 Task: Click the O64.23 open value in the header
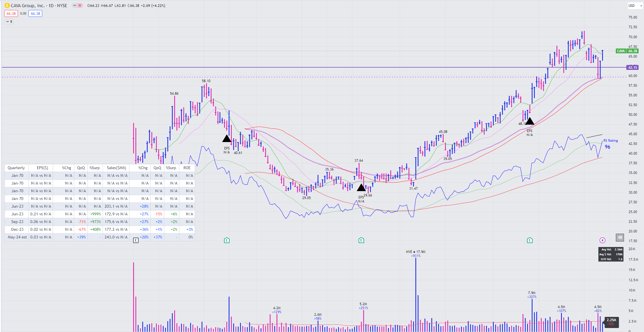pos(93,5)
